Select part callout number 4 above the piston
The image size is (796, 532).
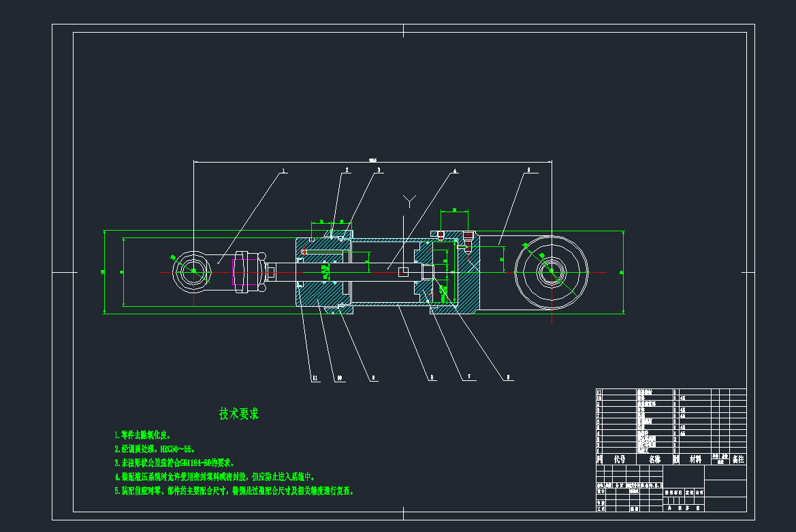click(x=455, y=170)
